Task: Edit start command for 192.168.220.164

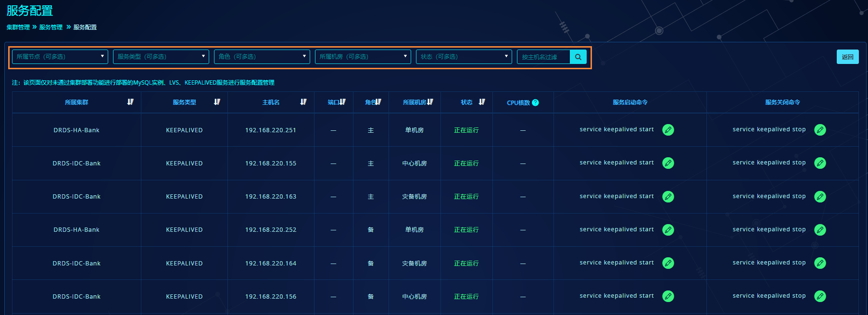Action: coord(668,263)
